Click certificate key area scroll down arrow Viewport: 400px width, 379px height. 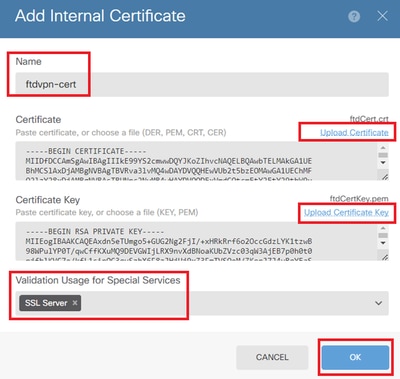pos(383,243)
